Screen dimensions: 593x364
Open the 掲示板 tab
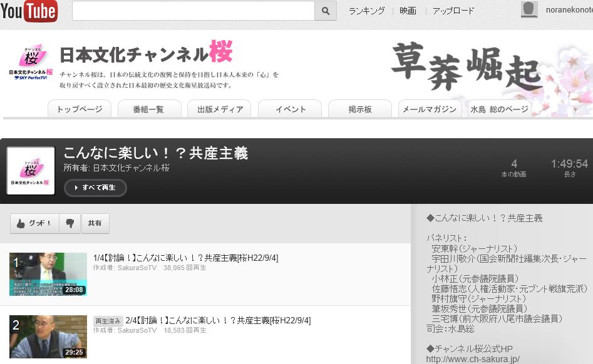[359, 109]
